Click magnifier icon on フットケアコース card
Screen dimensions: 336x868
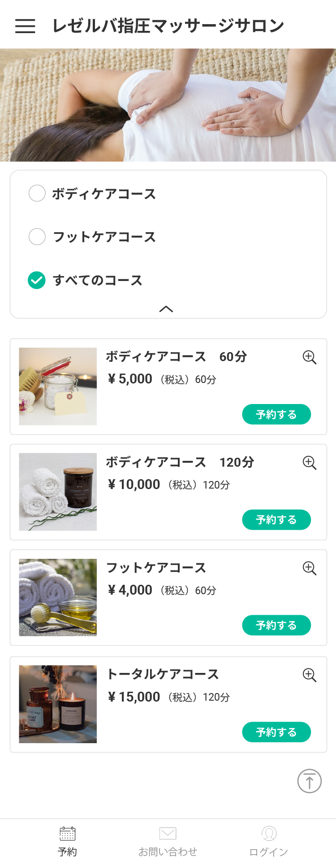(x=310, y=568)
